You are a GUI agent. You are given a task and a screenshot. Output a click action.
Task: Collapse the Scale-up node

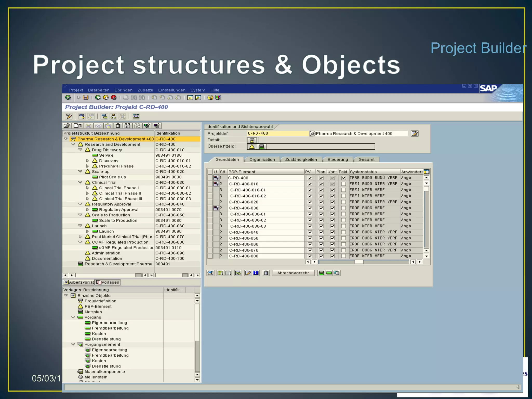pos(80,172)
